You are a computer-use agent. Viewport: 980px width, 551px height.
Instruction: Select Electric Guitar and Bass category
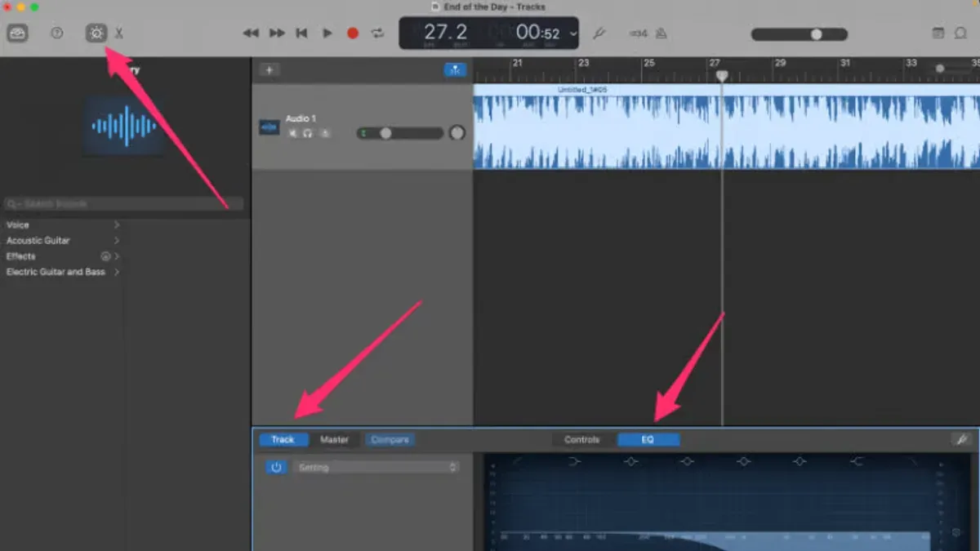[56, 272]
